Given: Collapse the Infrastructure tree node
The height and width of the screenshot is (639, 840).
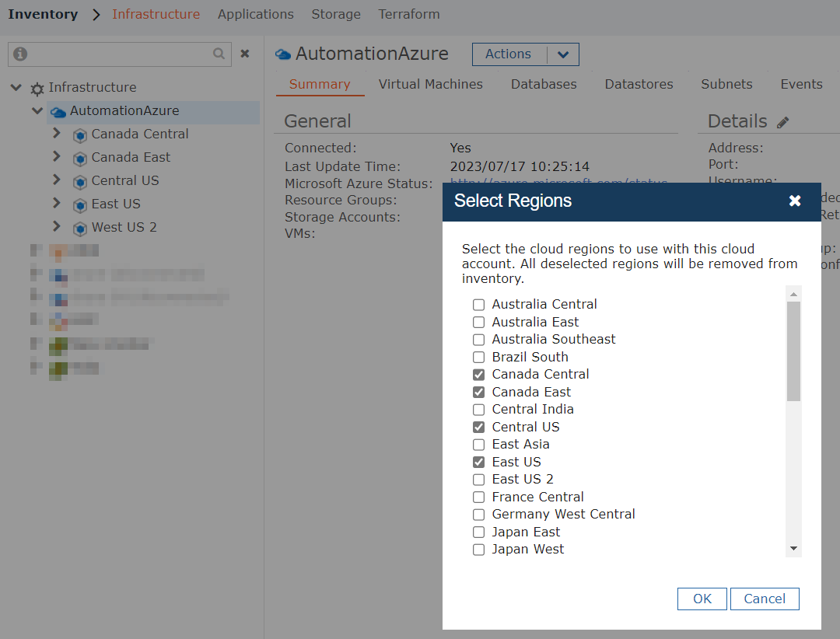Looking at the screenshot, I should pyautogui.click(x=16, y=87).
